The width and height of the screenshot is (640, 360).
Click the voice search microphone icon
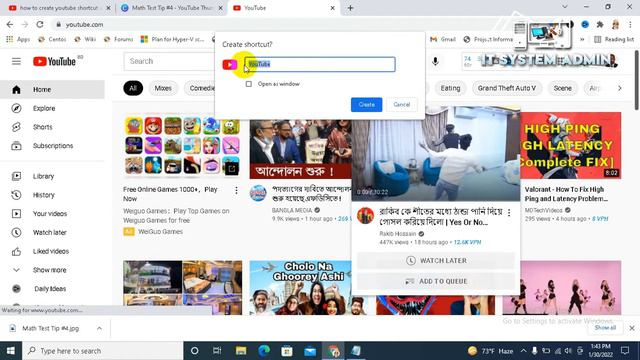click(x=435, y=61)
